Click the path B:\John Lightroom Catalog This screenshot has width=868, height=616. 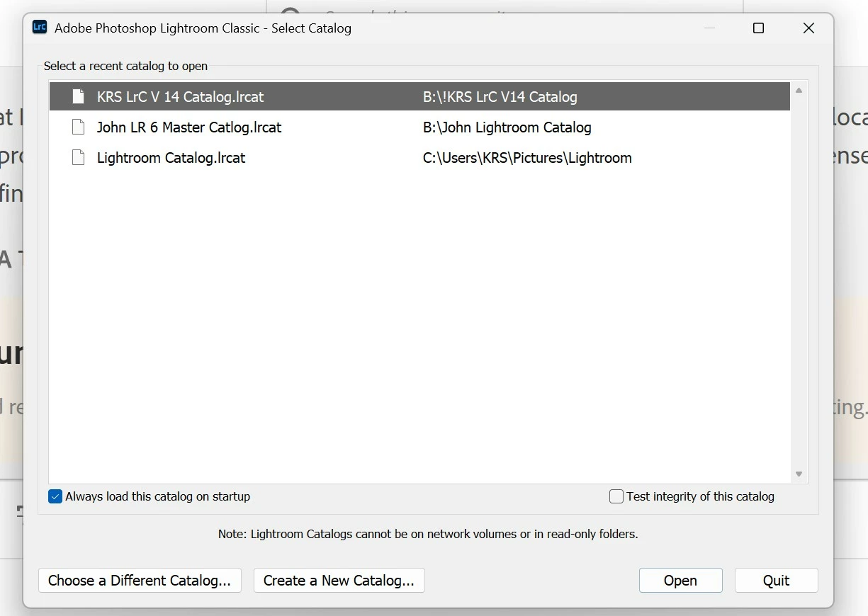point(507,127)
